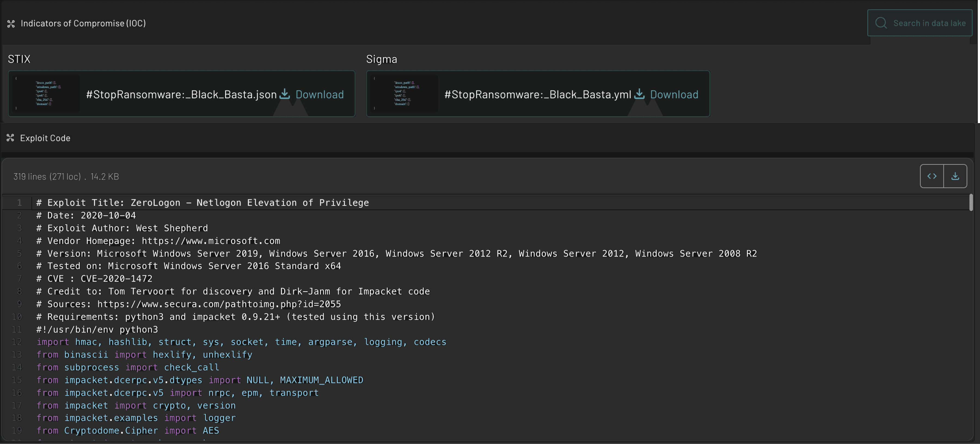Screen dimensions: 980x444
Task: Click the Indicators of Compromise section icon
Action: click(11, 24)
